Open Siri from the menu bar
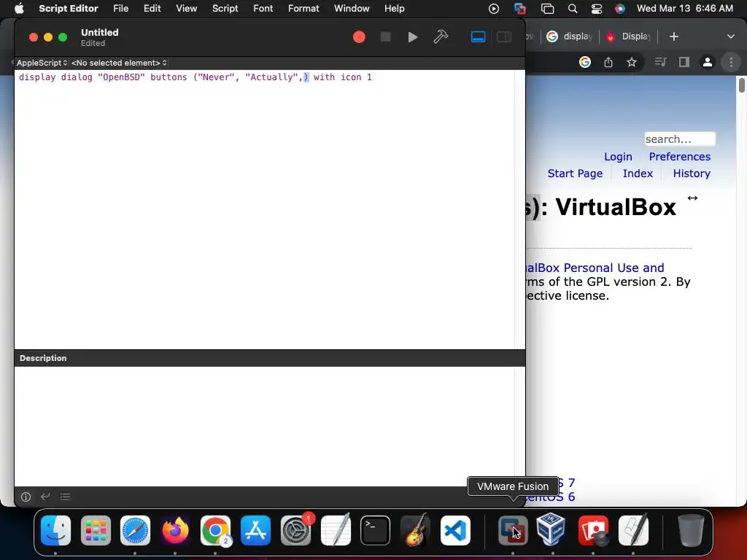The height and width of the screenshot is (560, 747). [x=620, y=9]
